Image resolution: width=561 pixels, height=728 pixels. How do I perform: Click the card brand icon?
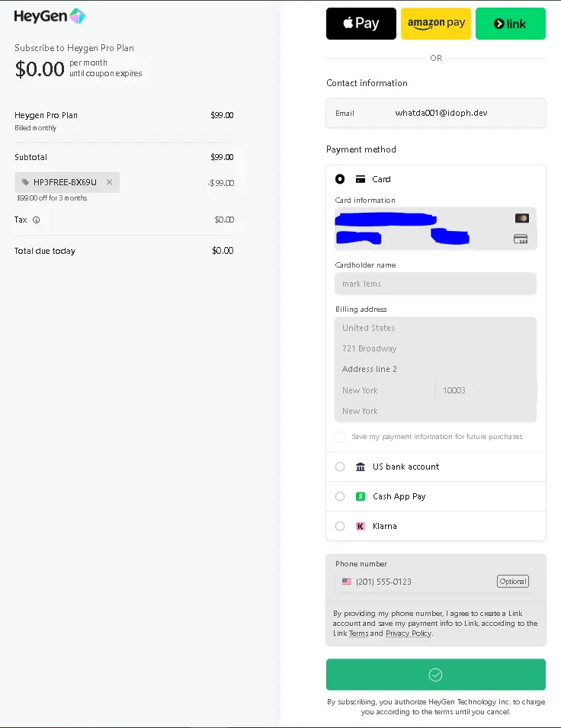click(522, 218)
